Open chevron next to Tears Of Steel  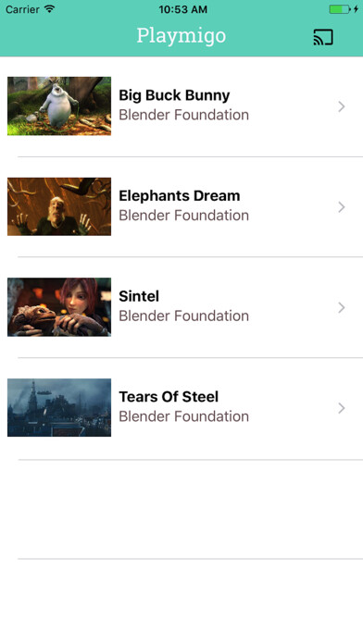(x=341, y=408)
